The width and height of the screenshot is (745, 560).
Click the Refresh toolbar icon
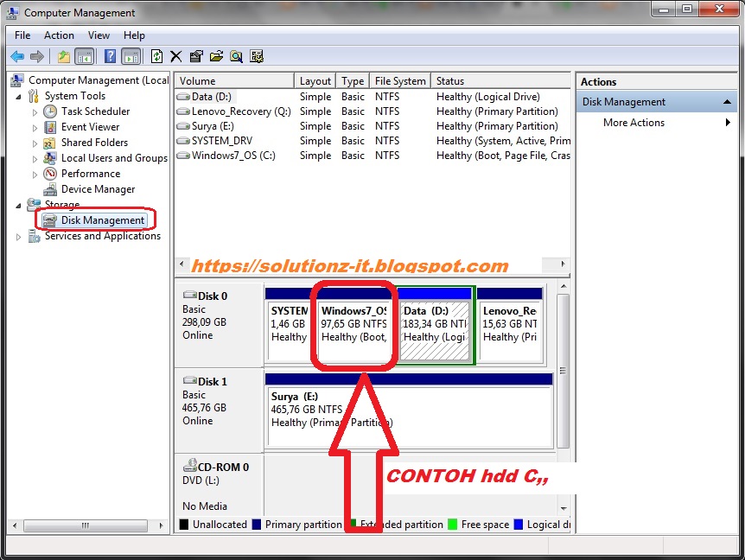pos(156,56)
